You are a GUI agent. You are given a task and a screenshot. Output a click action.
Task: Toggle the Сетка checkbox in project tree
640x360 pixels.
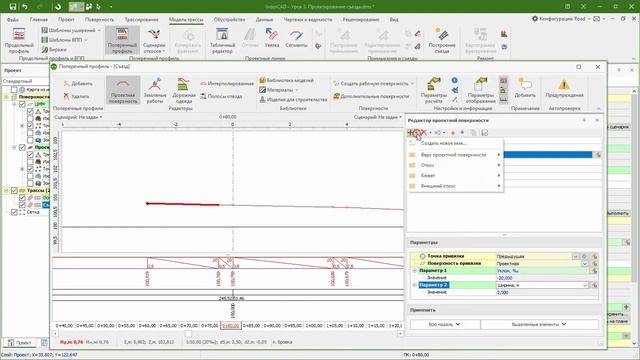[x=14, y=212]
